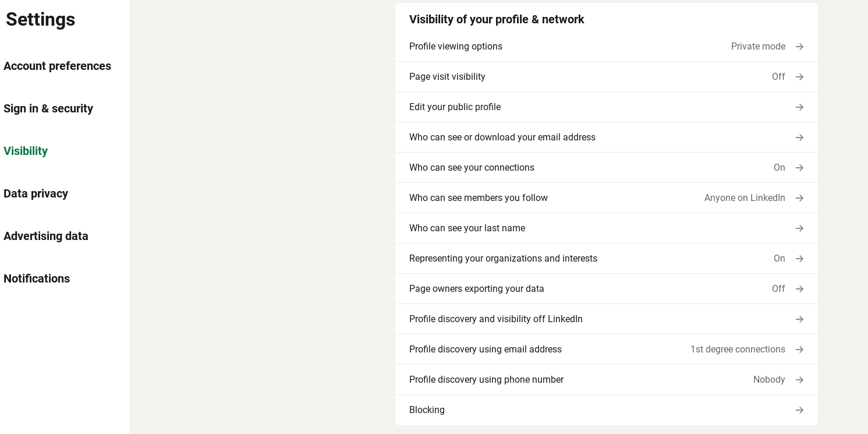Click the arrow next to Page visit visibility

pyautogui.click(x=799, y=77)
